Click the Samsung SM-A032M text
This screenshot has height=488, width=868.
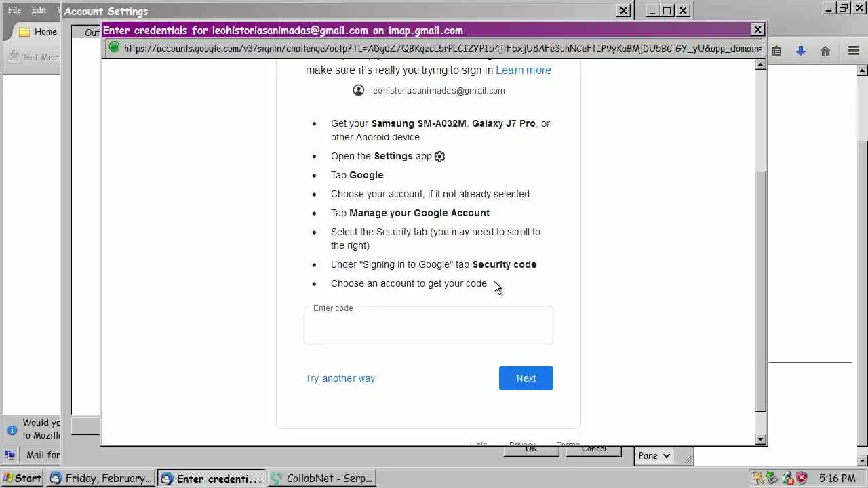419,123
